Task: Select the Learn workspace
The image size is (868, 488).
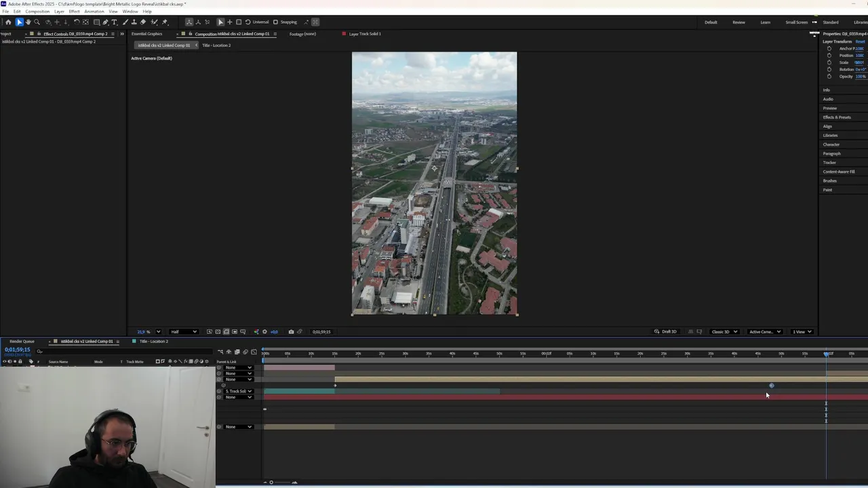Action: pyautogui.click(x=765, y=22)
